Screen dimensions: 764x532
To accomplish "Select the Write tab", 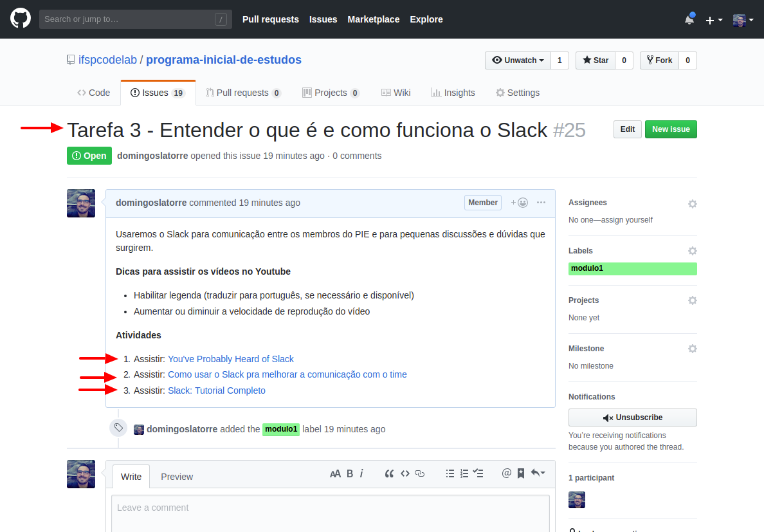I will [x=131, y=477].
